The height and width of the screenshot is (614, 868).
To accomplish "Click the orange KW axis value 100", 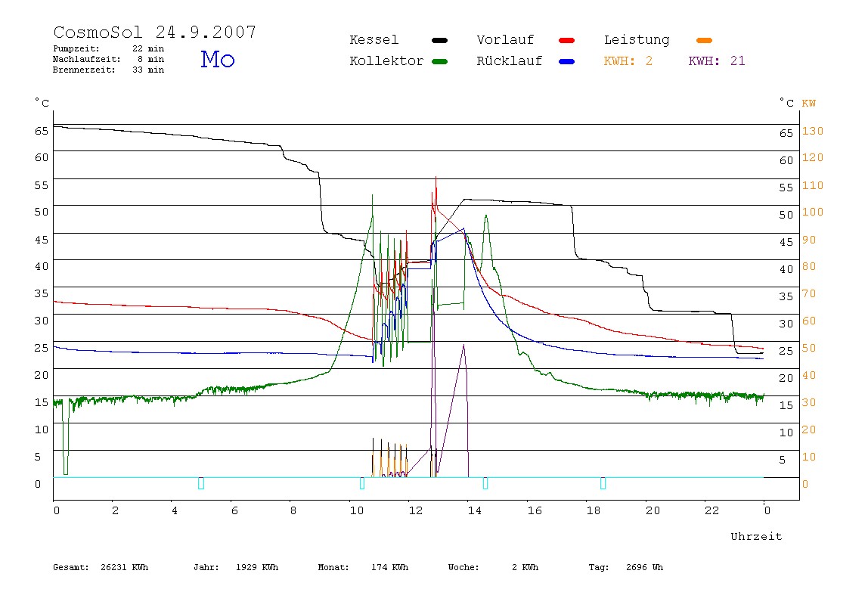I will pos(813,212).
